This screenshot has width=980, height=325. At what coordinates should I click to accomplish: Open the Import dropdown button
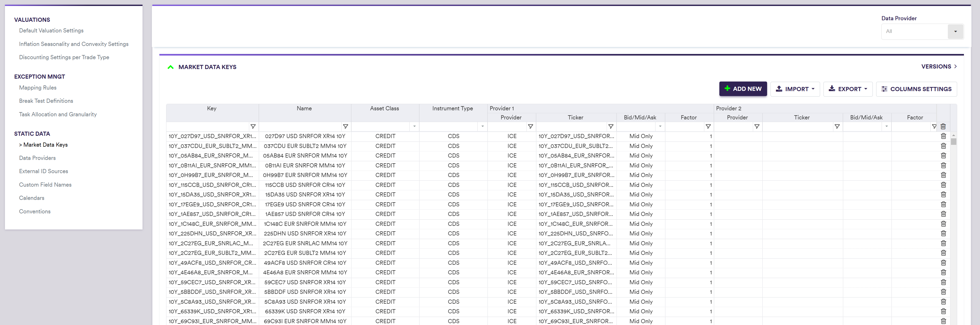[795, 89]
